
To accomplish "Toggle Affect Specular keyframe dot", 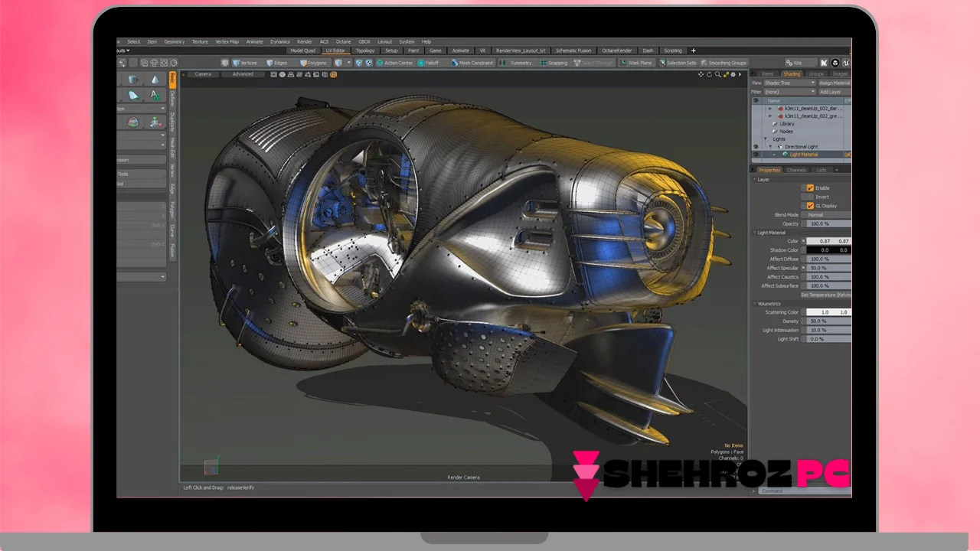I will click(x=803, y=268).
